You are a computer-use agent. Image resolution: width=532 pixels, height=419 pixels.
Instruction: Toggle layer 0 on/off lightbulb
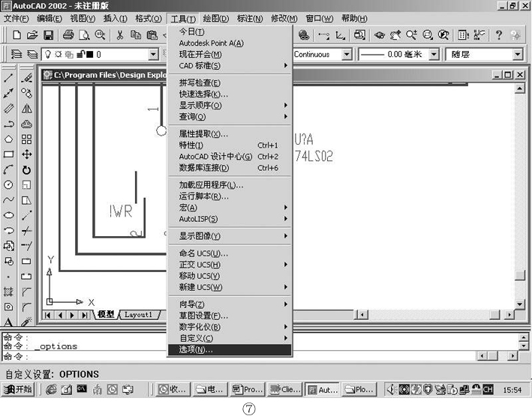tap(48, 54)
